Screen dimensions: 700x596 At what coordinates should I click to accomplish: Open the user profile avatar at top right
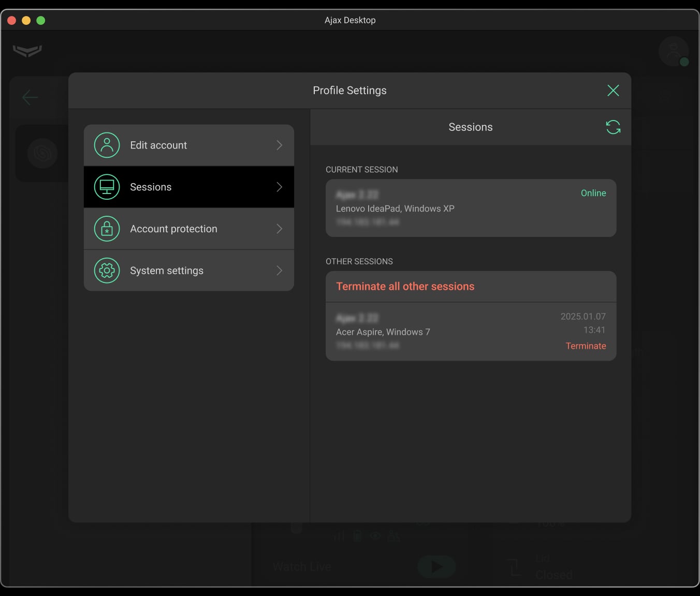pos(673,51)
